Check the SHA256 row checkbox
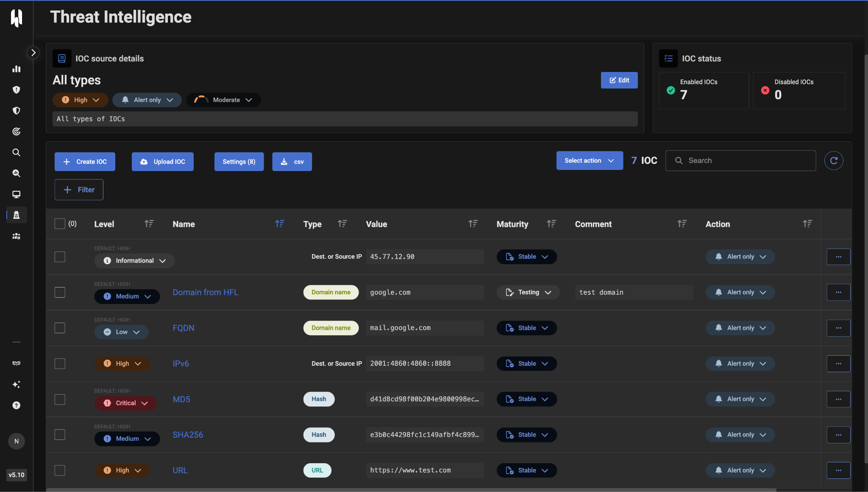The image size is (868, 492). pyautogui.click(x=60, y=434)
